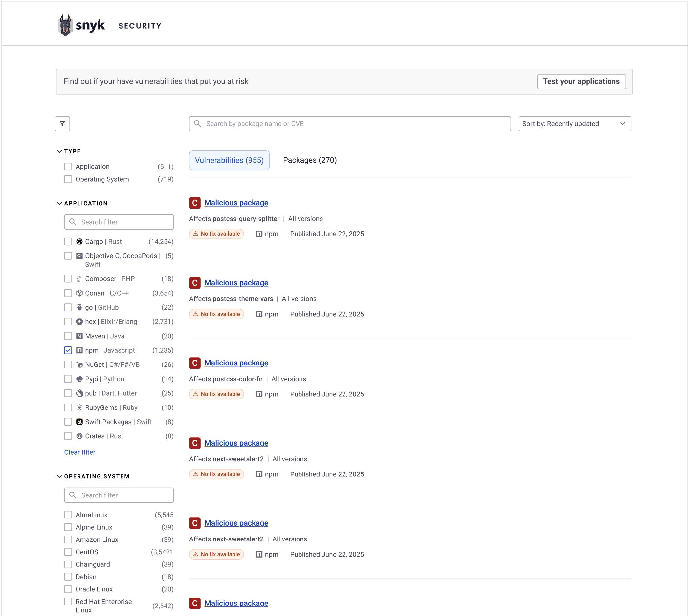Click the Conan C/C++ cube icon
Image resolution: width=689 pixels, height=616 pixels.
tap(79, 293)
